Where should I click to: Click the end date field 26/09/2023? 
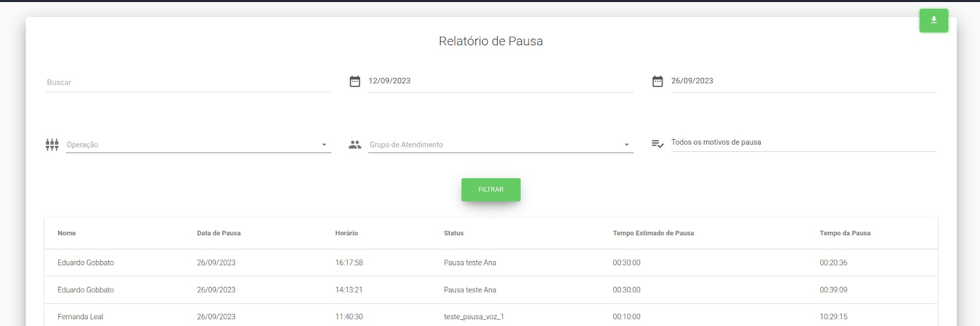pyautogui.click(x=804, y=81)
